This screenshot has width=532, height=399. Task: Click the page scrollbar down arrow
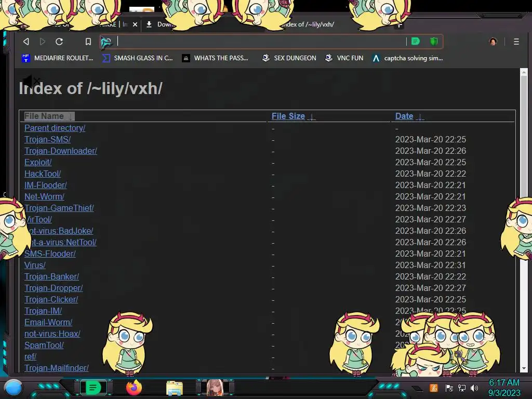[x=524, y=368]
